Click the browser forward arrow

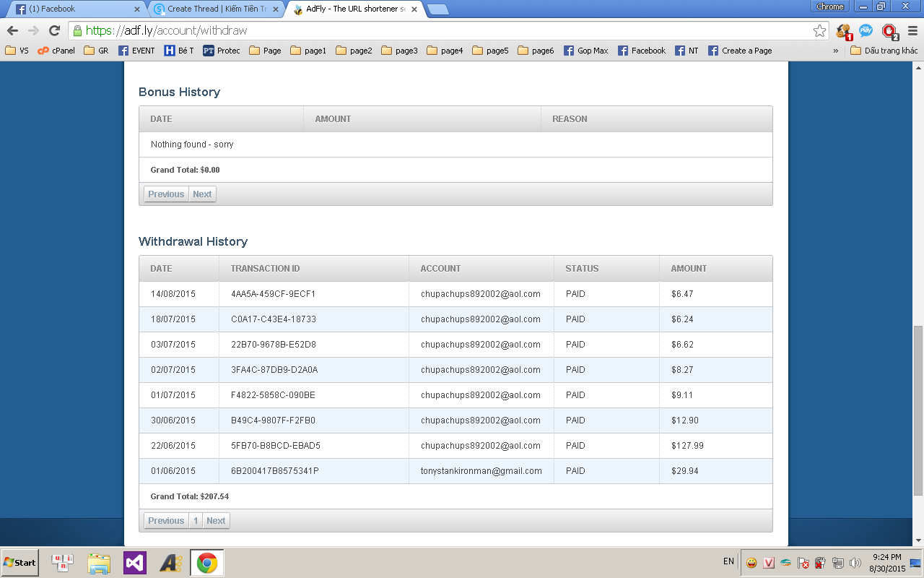pos(33,31)
